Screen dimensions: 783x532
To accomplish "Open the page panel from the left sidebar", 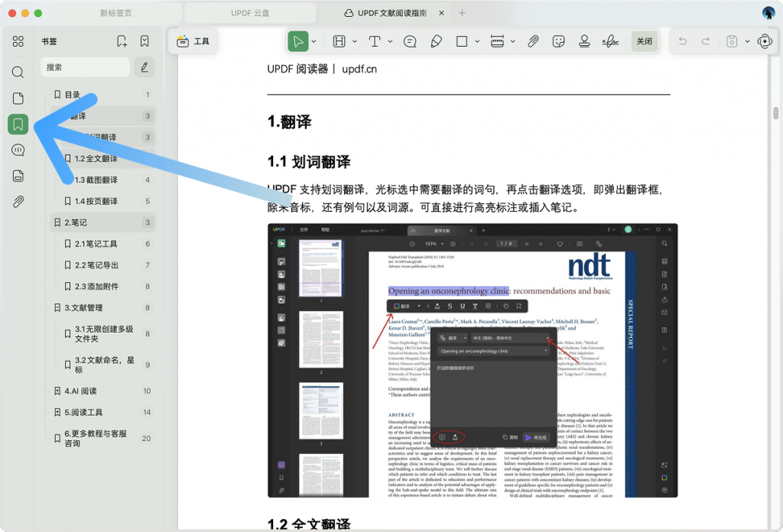I will [x=18, y=99].
